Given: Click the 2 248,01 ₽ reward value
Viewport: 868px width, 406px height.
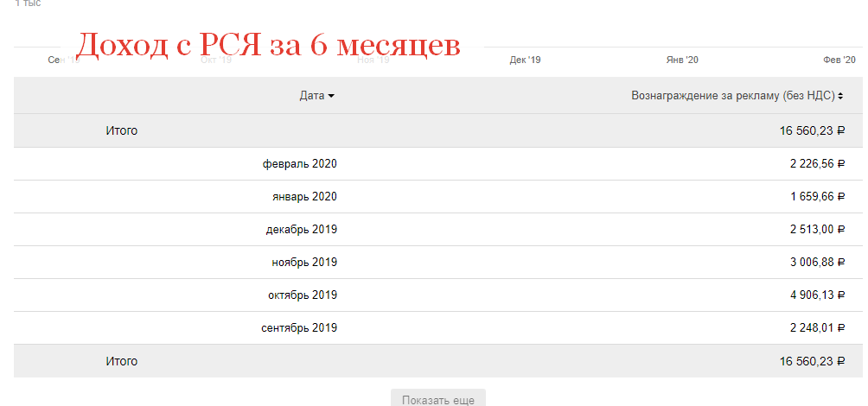Looking at the screenshot, I should pyautogui.click(x=818, y=328).
